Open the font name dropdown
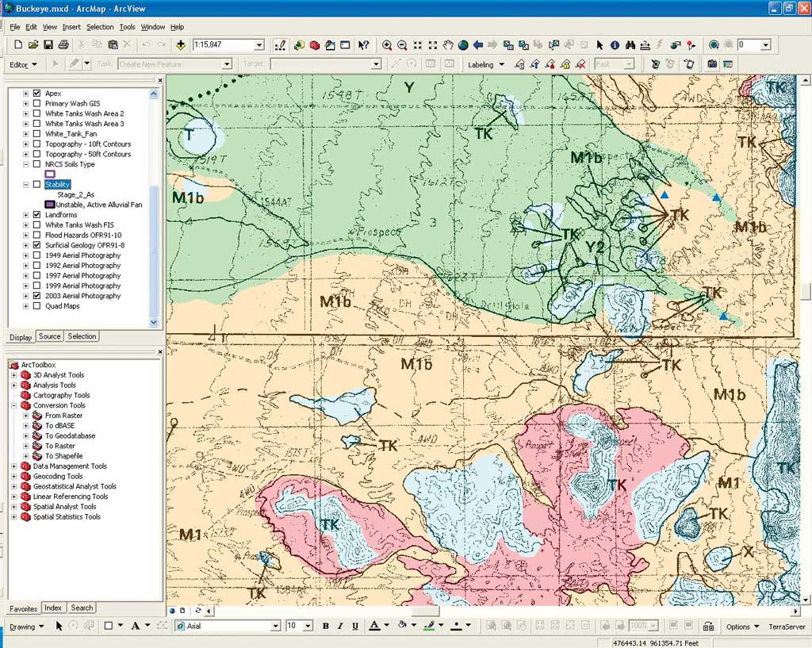812x648 pixels. pos(275,626)
